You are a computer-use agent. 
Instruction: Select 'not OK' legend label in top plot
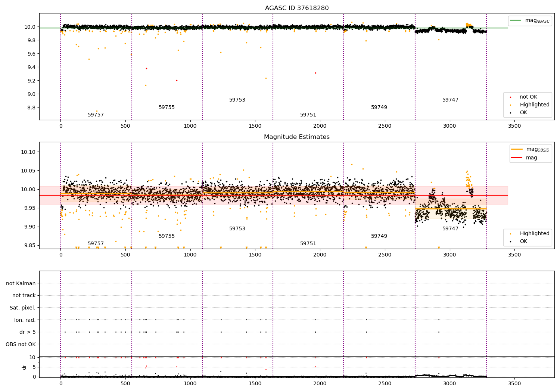[528, 97]
